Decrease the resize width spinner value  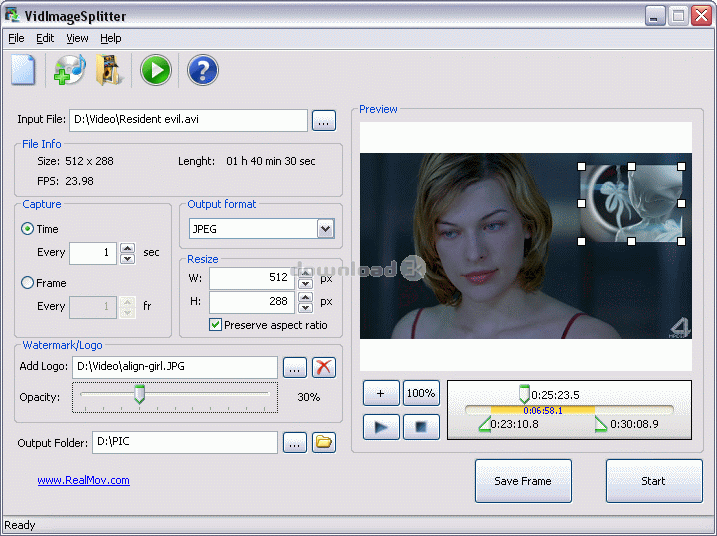pyautogui.click(x=307, y=283)
